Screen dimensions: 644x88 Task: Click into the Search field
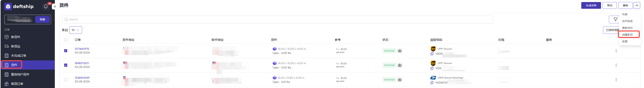278,19
